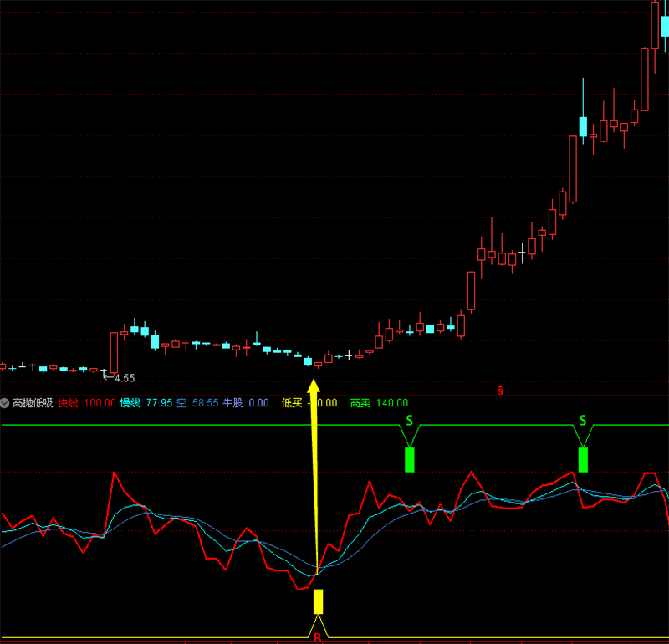Select the green bar under the earlier S signal
The height and width of the screenshot is (644, 669).
410,460
